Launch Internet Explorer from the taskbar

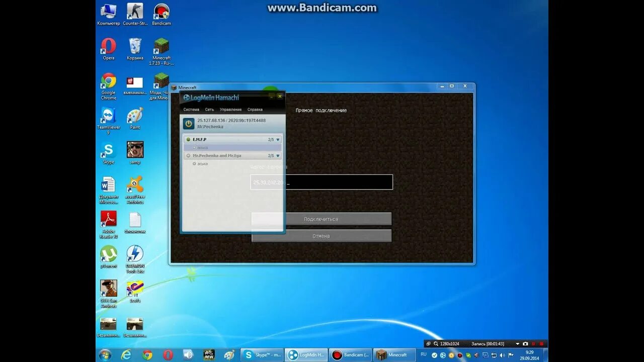pos(126,355)
